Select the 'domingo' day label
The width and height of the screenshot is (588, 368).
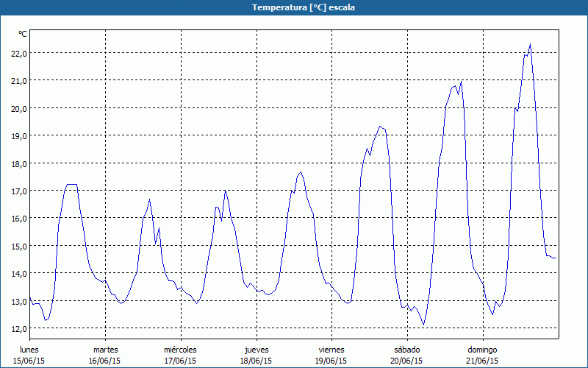click(482, 350)
